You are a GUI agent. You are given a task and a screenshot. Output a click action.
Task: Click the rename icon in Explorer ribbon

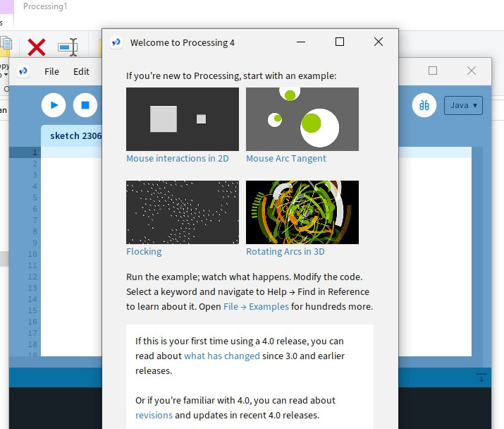[68, 47]
